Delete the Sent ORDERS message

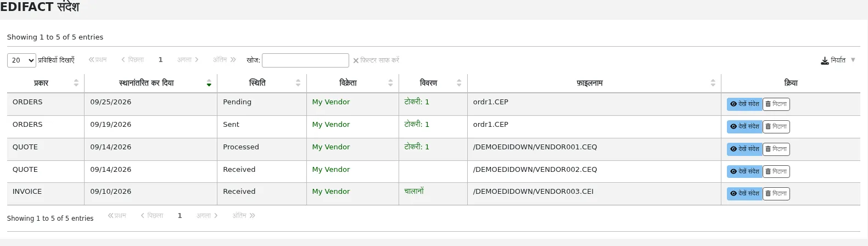[x=776, y=127]
